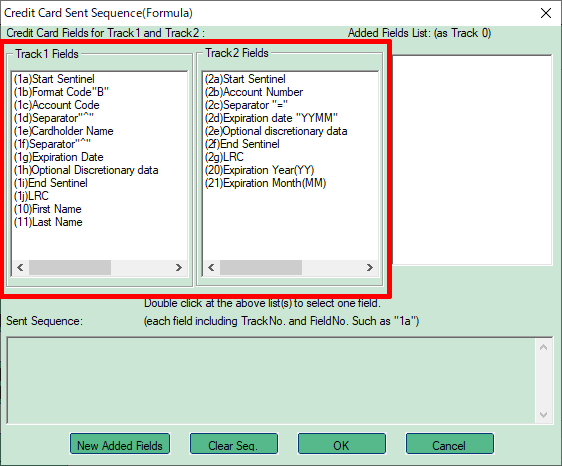This screenshot has width=562, height=466.
Task: Select (21)Expiration Month(MM) entry
Action: click(265, 183)
